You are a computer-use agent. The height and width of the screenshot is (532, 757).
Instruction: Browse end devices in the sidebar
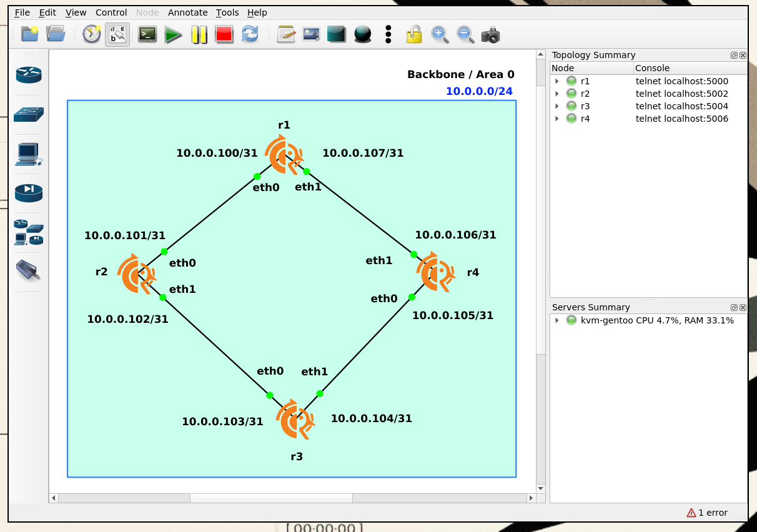[x=29, y=154]
